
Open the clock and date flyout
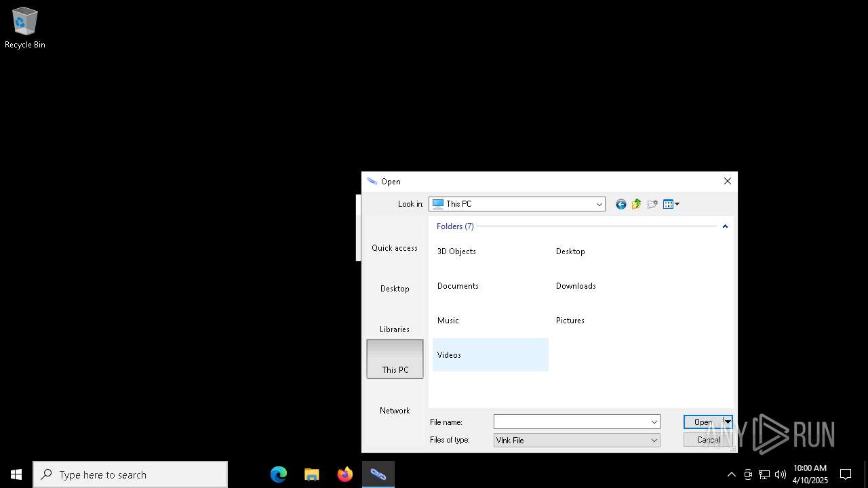click(x=810, y=474)
